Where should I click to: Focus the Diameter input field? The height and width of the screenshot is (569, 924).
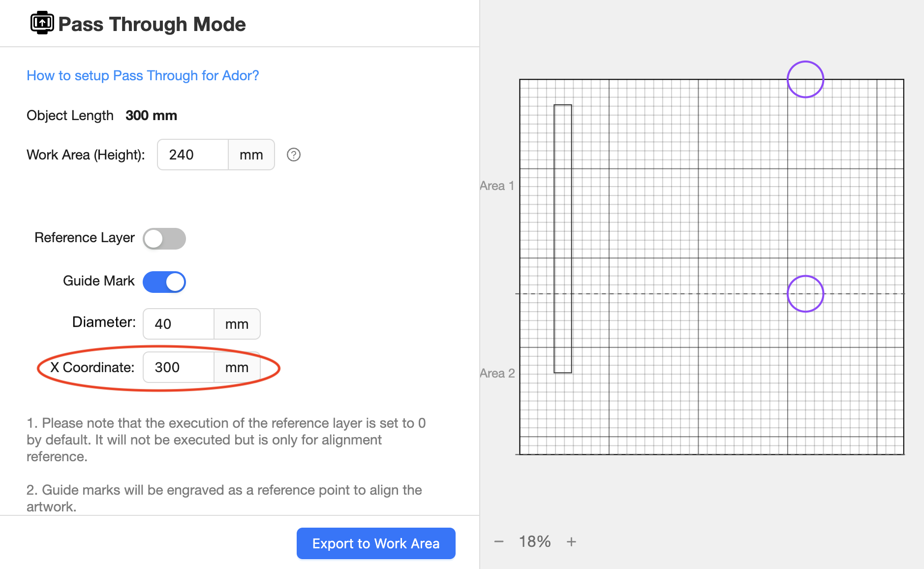click(x=179, y=324)
